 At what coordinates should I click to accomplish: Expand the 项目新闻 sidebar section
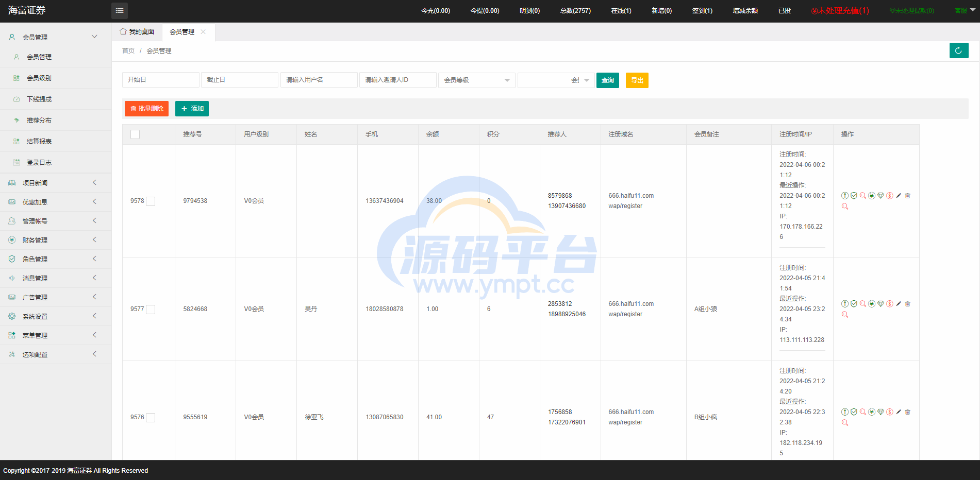56,183
